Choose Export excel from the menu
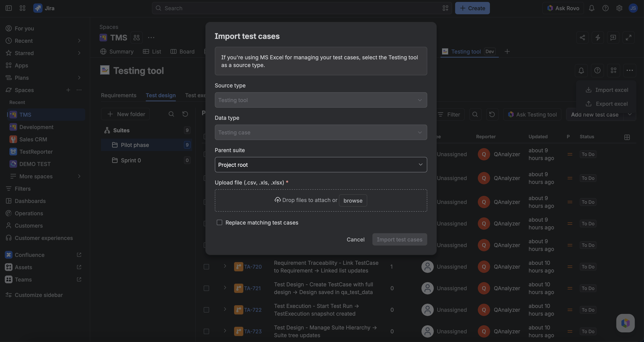The width and height of the screenshot is (644, 342). (606, 104)
